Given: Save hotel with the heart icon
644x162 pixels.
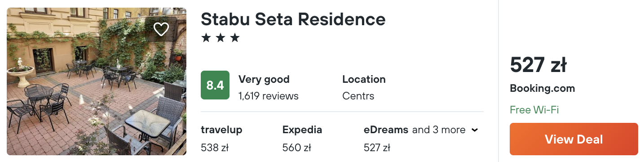Looking at the screenshot, I should tap(161, 29).
